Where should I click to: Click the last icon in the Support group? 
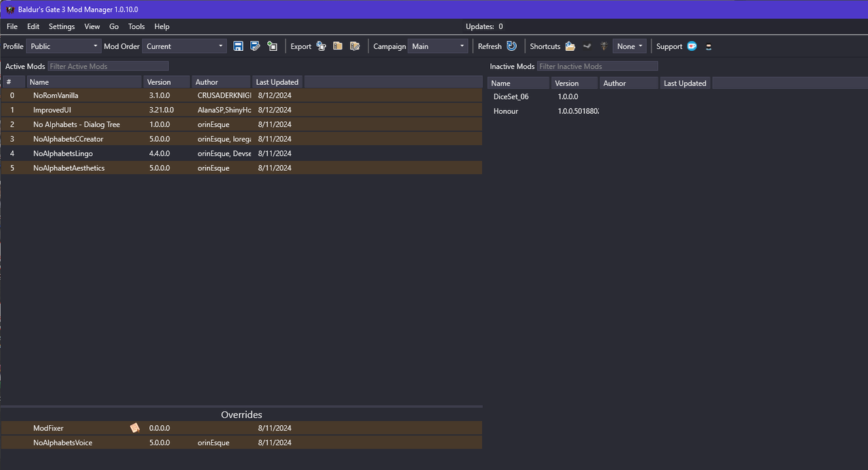click(x=709, y=46)
